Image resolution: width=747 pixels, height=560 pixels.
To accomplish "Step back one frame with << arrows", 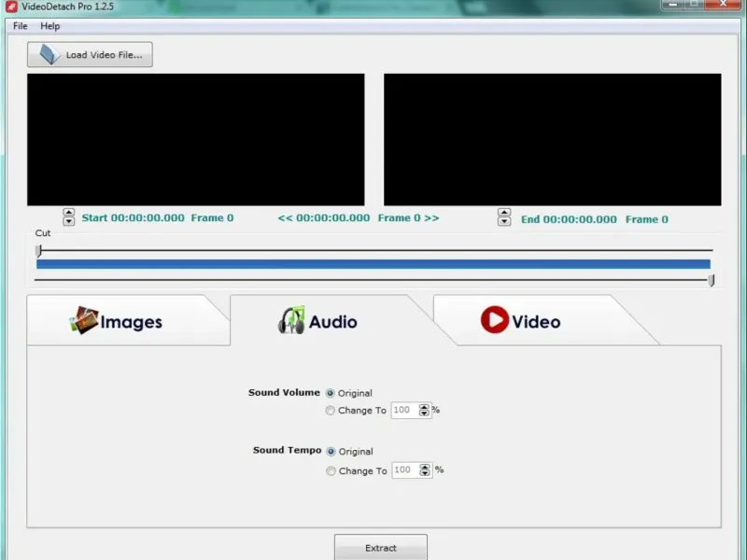I will (x=285, y=218).
